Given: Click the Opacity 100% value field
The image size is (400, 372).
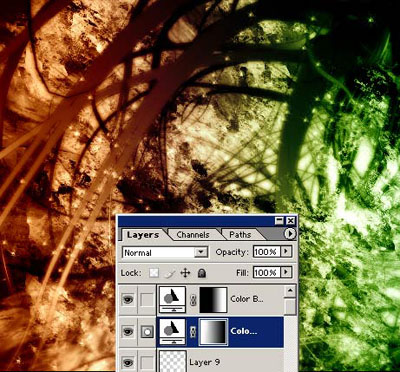Looking at the screenshot, I should (x=266, y=252).
